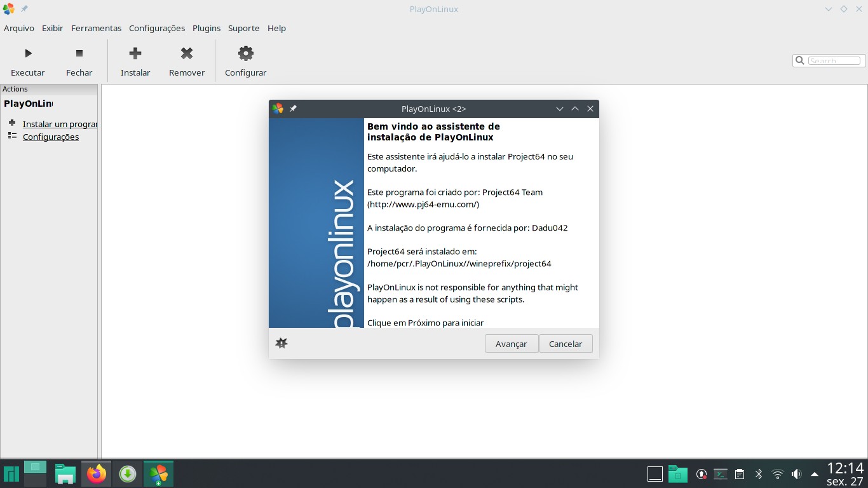Click the search magnifier icon
This screenshot has width=868, height=488.
coord(800,60)
